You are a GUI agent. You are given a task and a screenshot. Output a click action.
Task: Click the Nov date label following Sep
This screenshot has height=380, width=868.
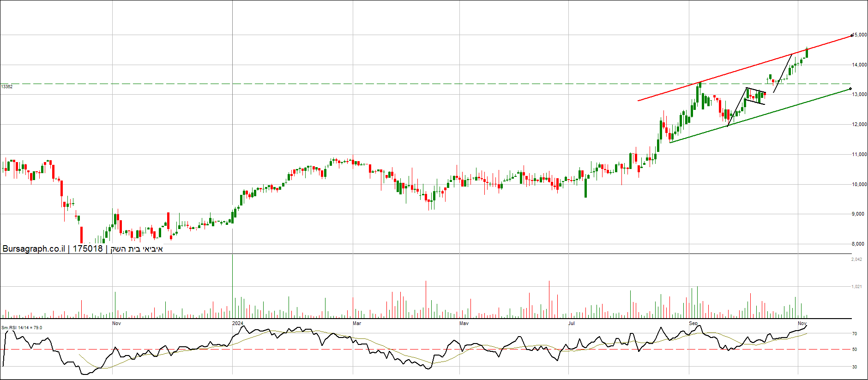[x=802, y=323]
